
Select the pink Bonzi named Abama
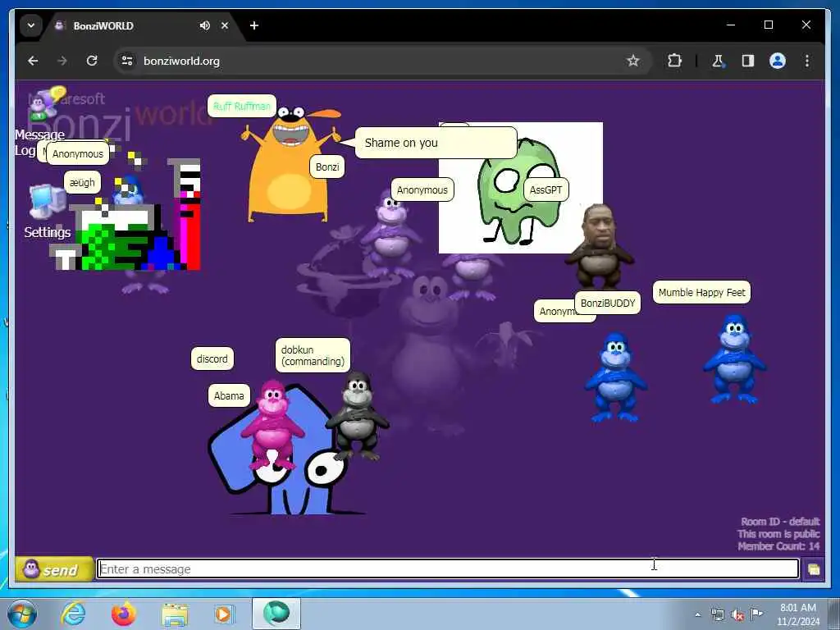pos(272,424)
